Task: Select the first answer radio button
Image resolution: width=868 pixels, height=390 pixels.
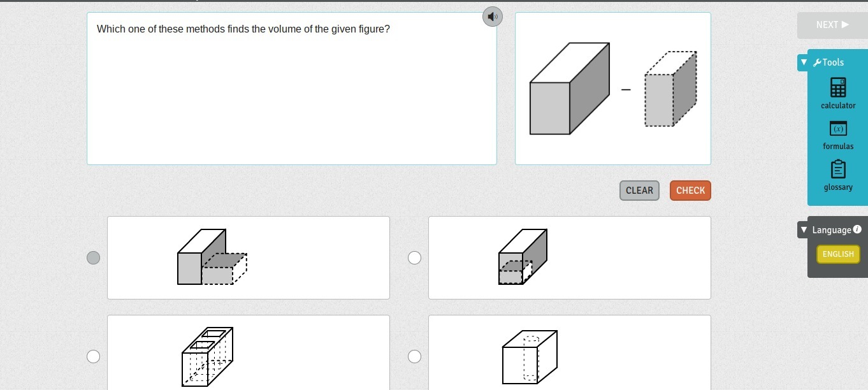Action: click(x=93, y=257)
